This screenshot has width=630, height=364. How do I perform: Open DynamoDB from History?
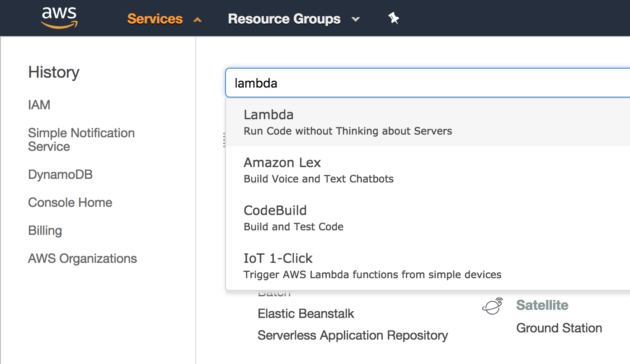coord(60,174)
